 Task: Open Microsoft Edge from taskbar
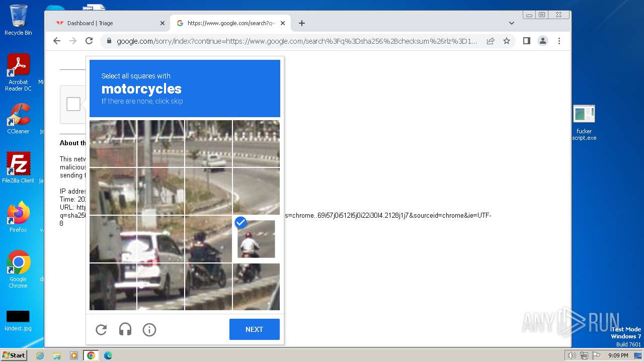click(x=108, y=355)
